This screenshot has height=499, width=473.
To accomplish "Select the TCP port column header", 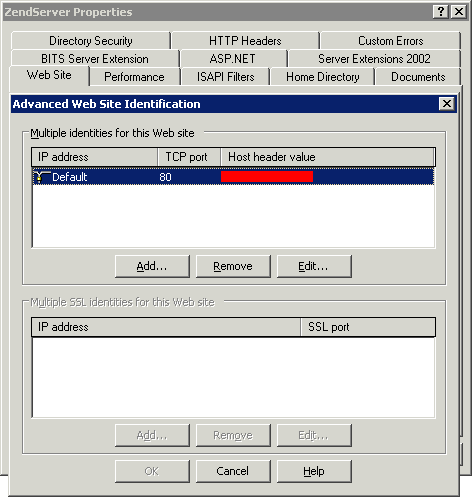I will (x=189, y=157).
